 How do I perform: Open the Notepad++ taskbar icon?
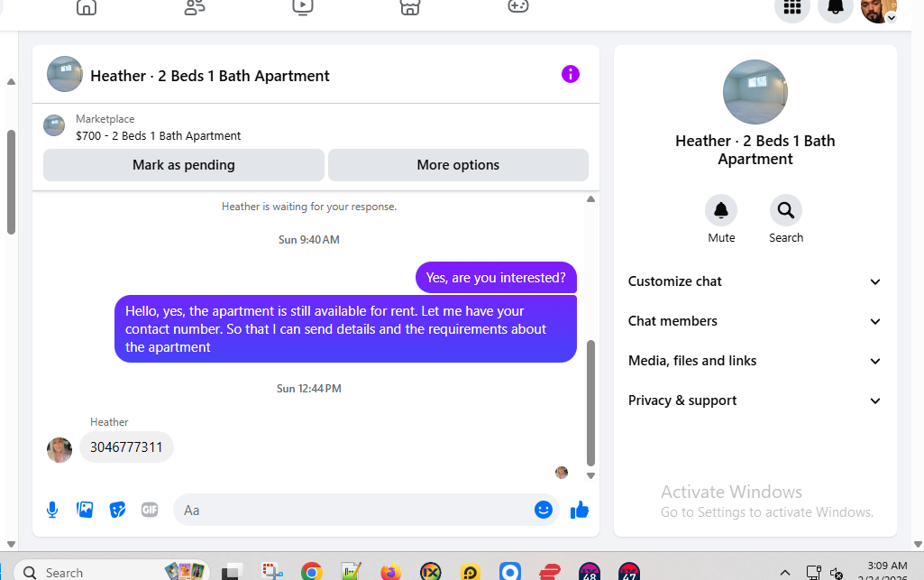(x=352, y=572)
